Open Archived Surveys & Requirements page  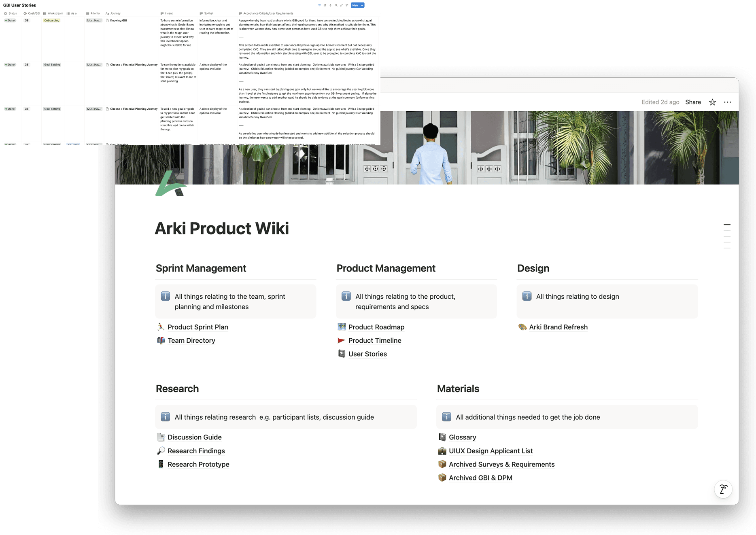click(x=501, y=464)
